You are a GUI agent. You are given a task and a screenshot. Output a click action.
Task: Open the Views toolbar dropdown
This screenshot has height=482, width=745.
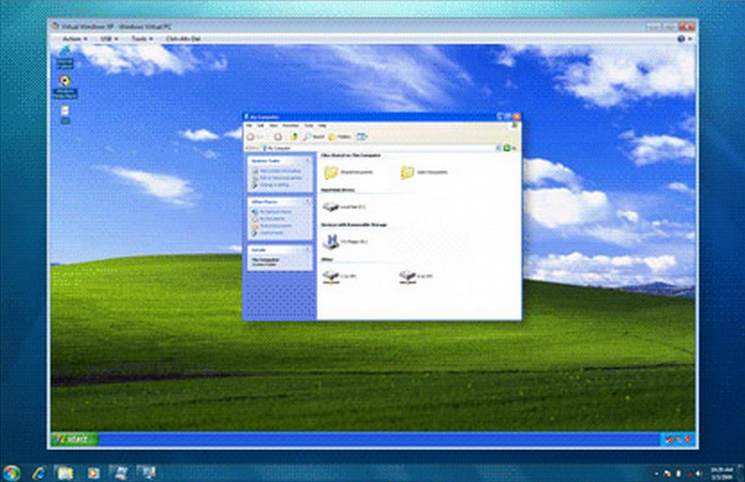(x=362, y=137)
